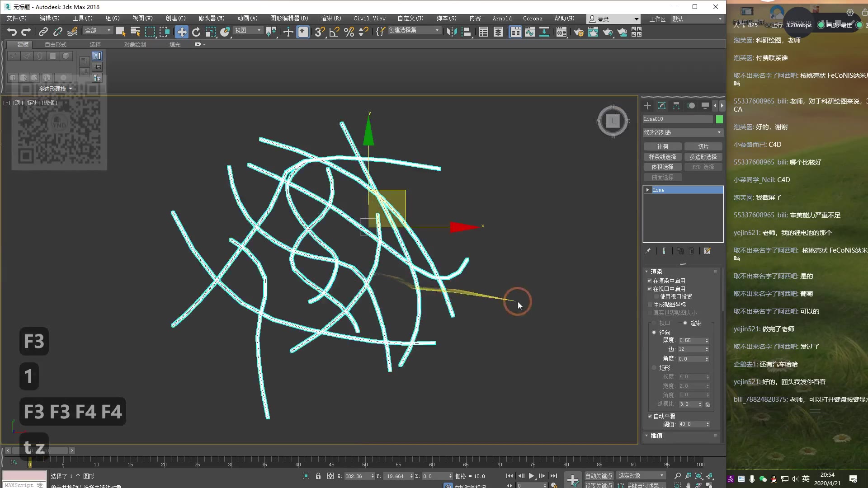Uncheck 在渲染中启用 checkbox

point(650,281)
